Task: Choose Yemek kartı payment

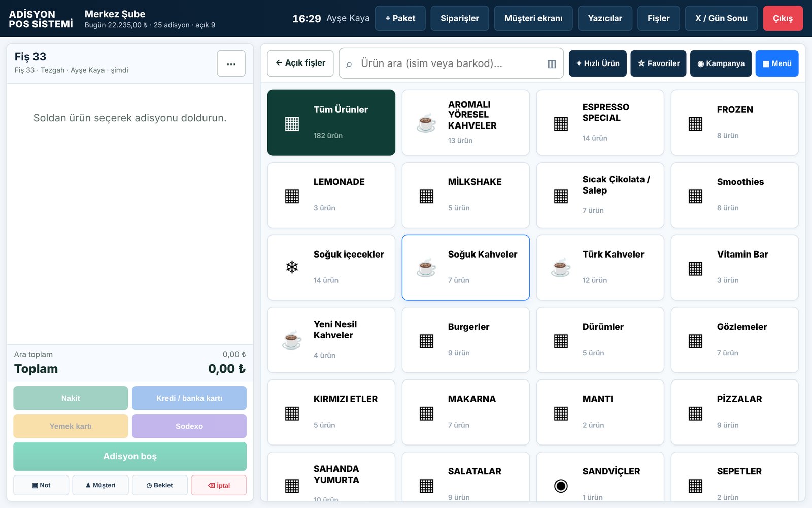Action: click(x=71, y=426)
